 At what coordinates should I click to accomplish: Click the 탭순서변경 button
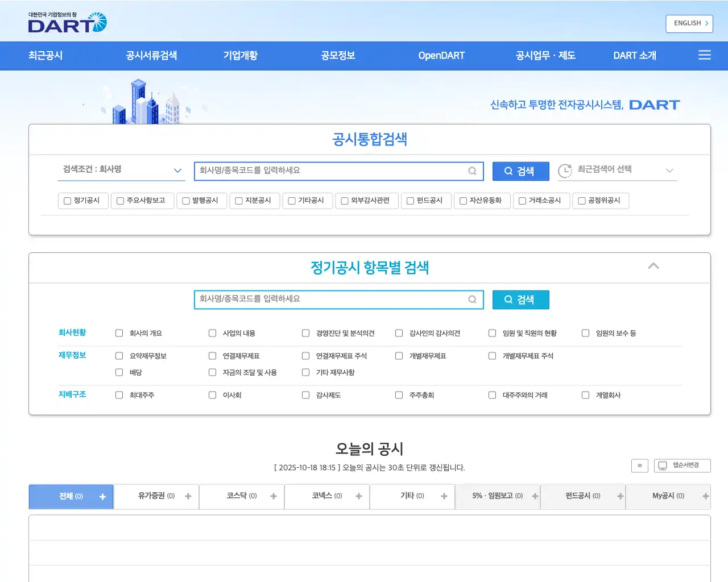point(682,465)
